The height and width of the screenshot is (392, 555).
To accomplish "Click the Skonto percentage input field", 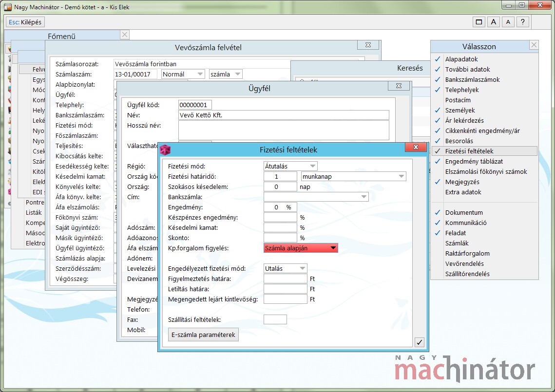I will [x=280, y=238].
